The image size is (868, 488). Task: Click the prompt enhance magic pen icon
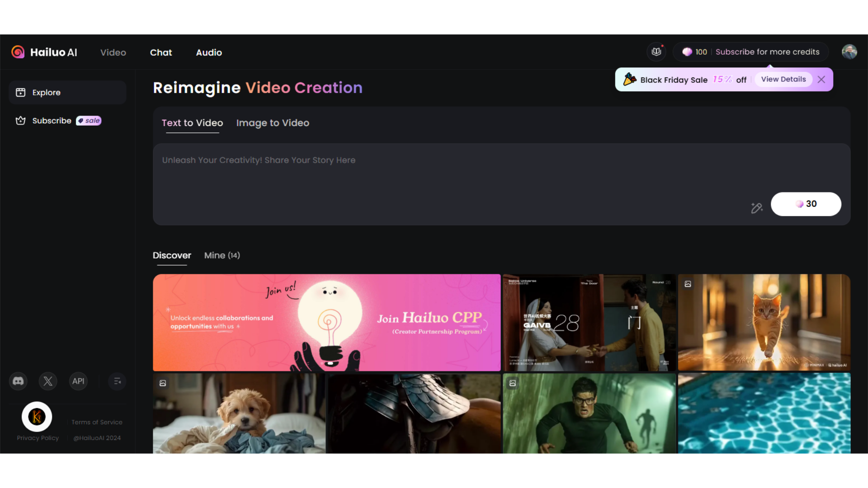point(756,208)
